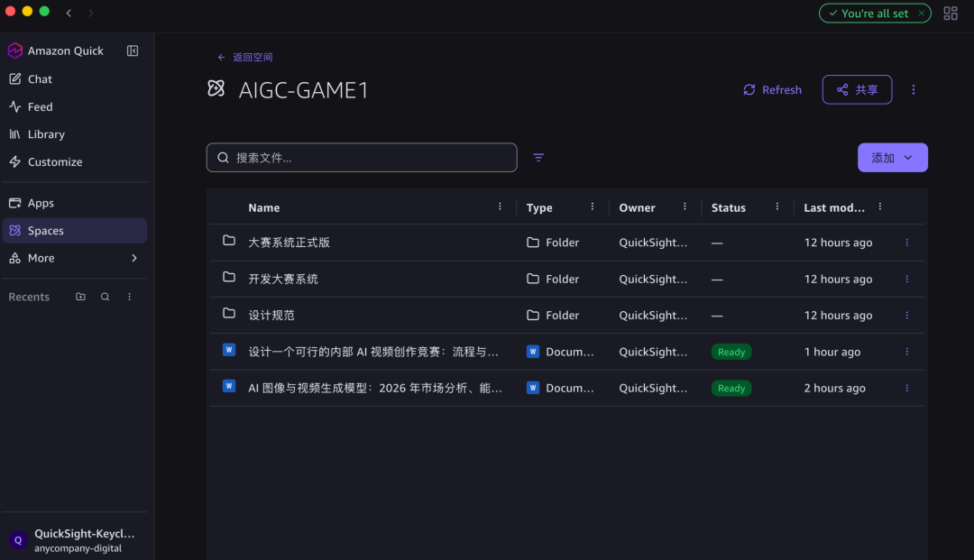The width and height of the screenshot is (974, 560).
Task: Sort by the Type column header
Action: [539, 208]
